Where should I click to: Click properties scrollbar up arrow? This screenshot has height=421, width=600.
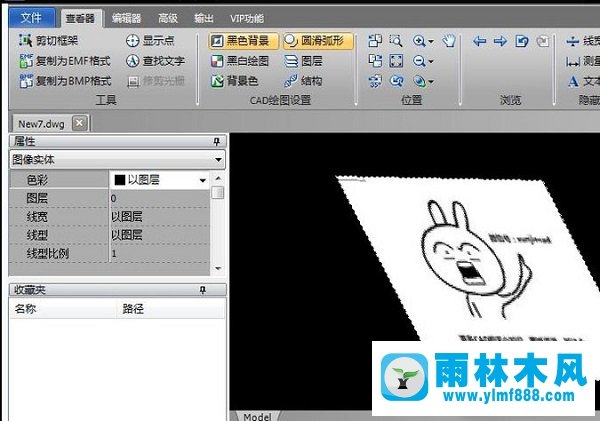click(x=218, y=178)
